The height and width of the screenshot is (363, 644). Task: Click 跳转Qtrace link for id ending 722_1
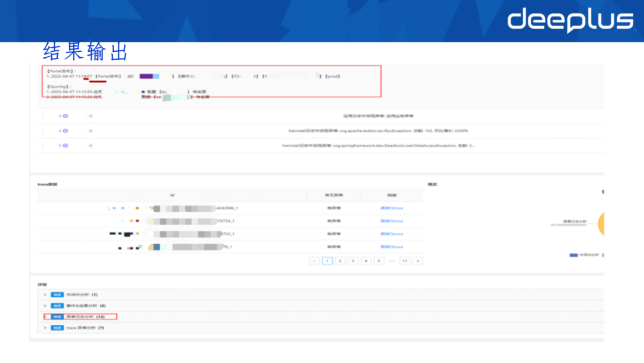[392, 234]
